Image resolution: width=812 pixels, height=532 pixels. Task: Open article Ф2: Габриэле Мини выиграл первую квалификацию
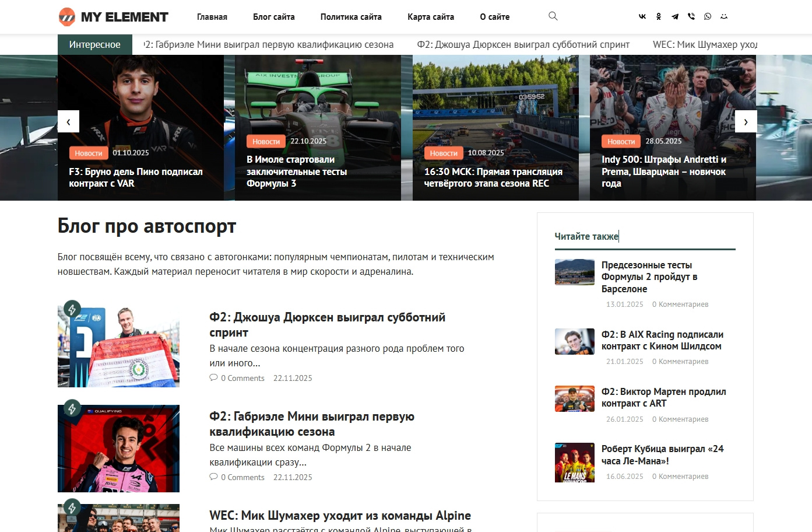312,424
